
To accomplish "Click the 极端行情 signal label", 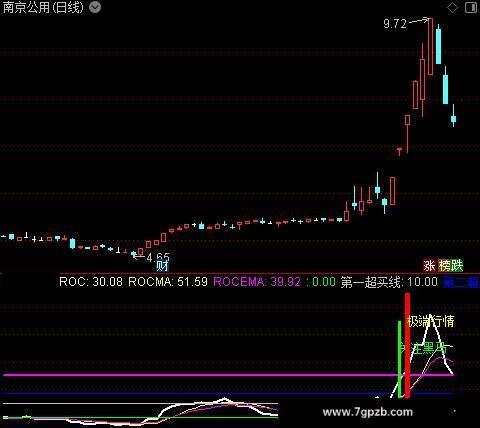I will tap(431, 321).
